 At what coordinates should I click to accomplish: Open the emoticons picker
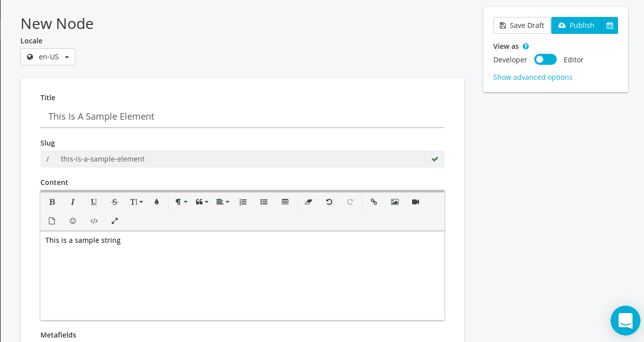point(73,221)
